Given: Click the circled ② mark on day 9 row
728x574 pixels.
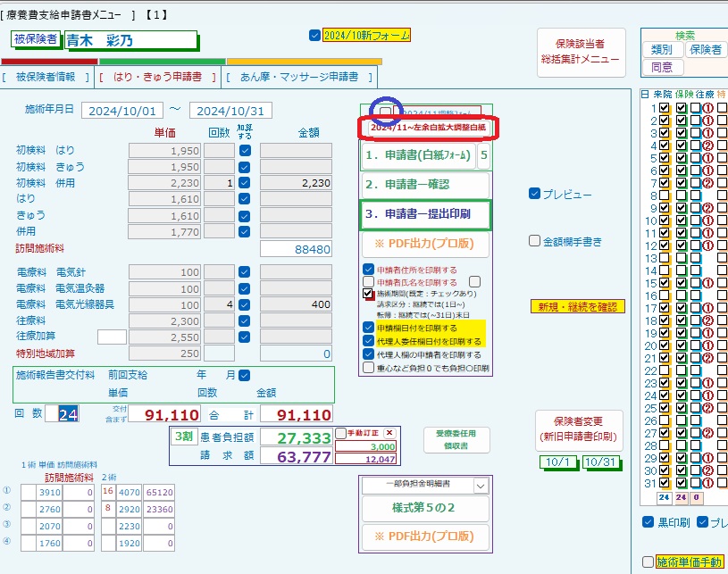Looking at the screenshot, I should pos(707,208).
